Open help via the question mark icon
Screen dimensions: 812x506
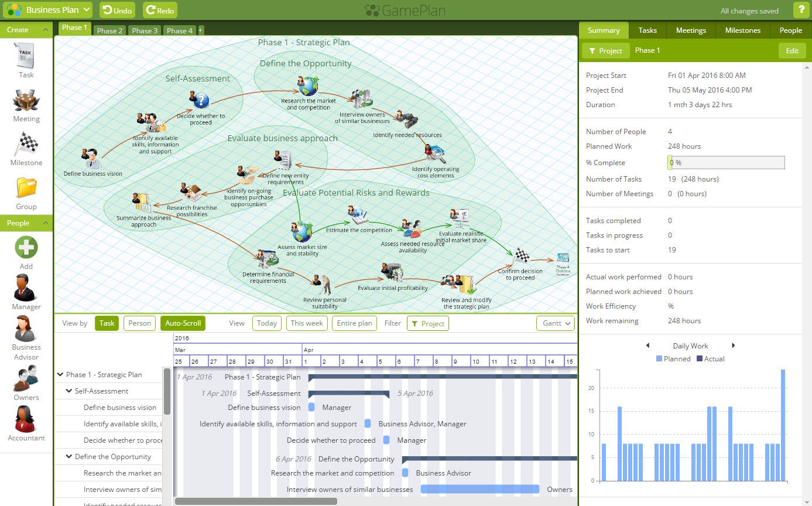click(802, 10)
